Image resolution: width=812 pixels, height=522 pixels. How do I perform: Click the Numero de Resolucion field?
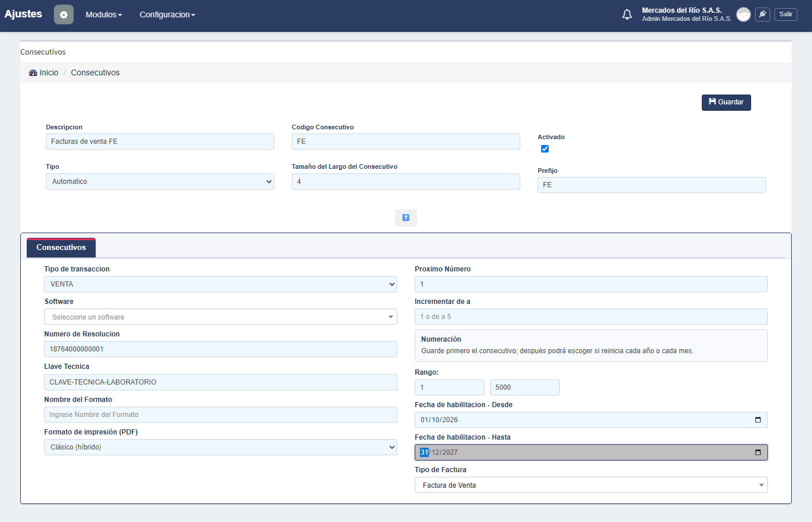pos(220,349)
